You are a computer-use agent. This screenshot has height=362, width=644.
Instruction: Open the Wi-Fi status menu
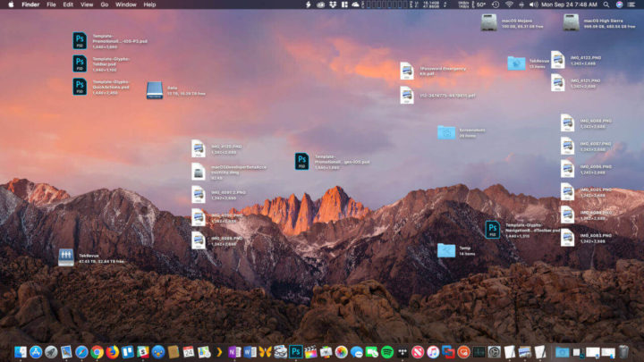(x=509, y=4)
